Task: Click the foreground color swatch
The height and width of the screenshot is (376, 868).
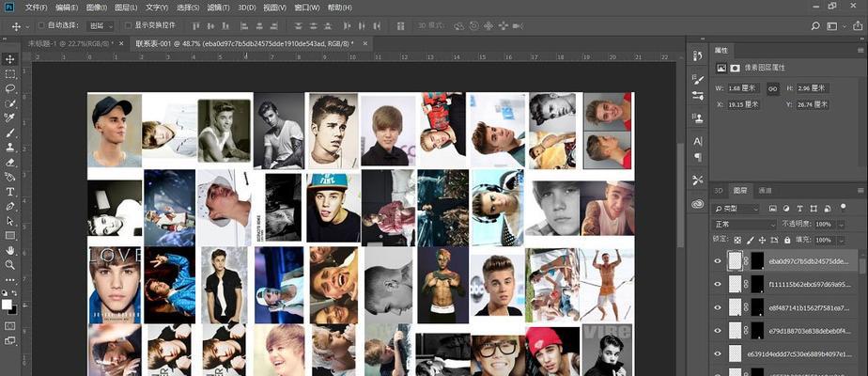Action: pos(7,305)
